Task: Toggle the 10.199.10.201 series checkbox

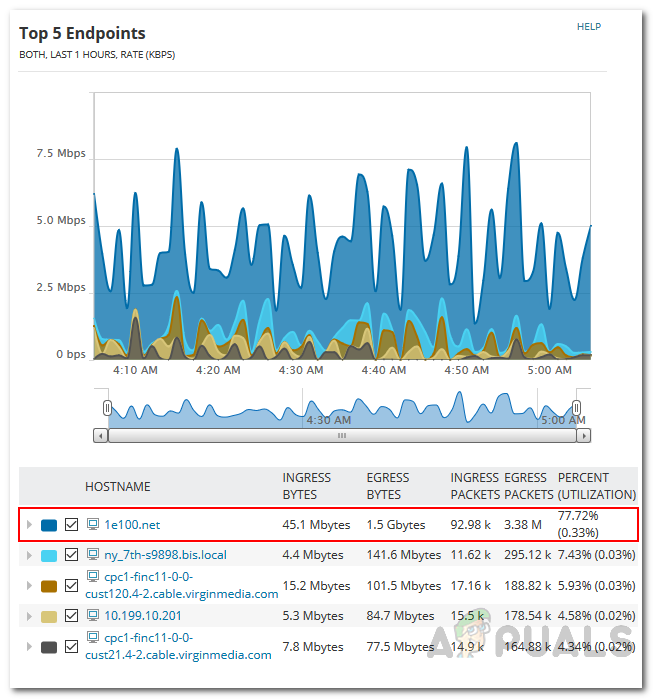Action: coord(71,618)
